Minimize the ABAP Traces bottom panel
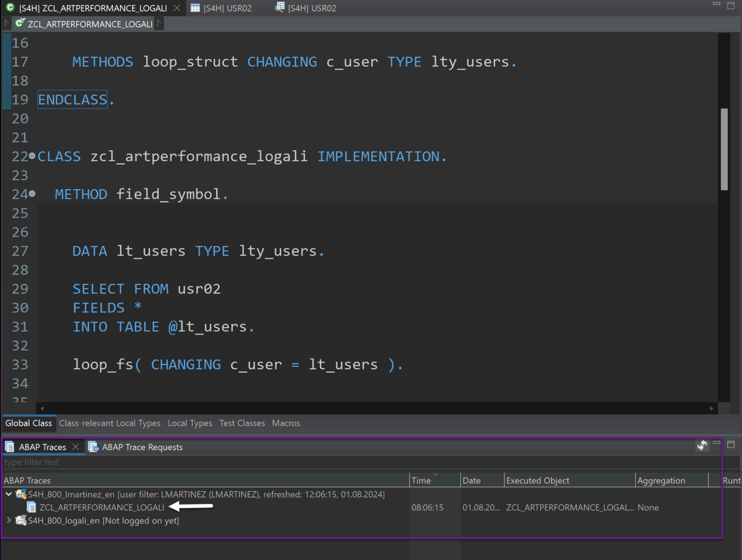The image size is (742, 560). 716,443
